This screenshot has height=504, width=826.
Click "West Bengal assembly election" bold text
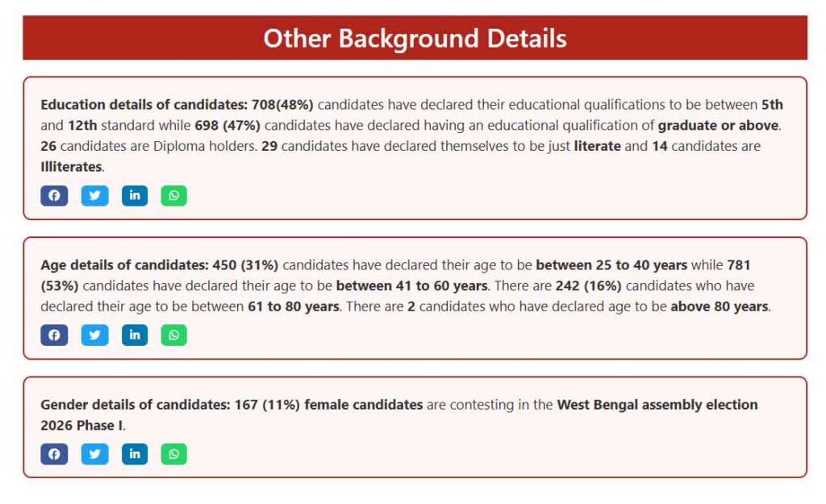pos(657,405)
